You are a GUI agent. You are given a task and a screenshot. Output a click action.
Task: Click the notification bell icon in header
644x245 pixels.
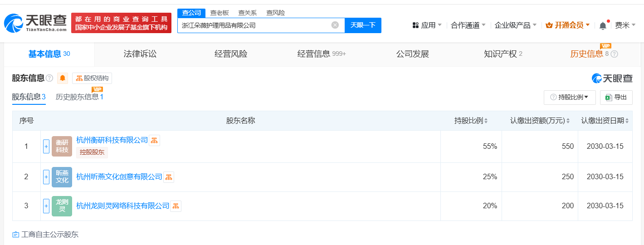[603, 25]
